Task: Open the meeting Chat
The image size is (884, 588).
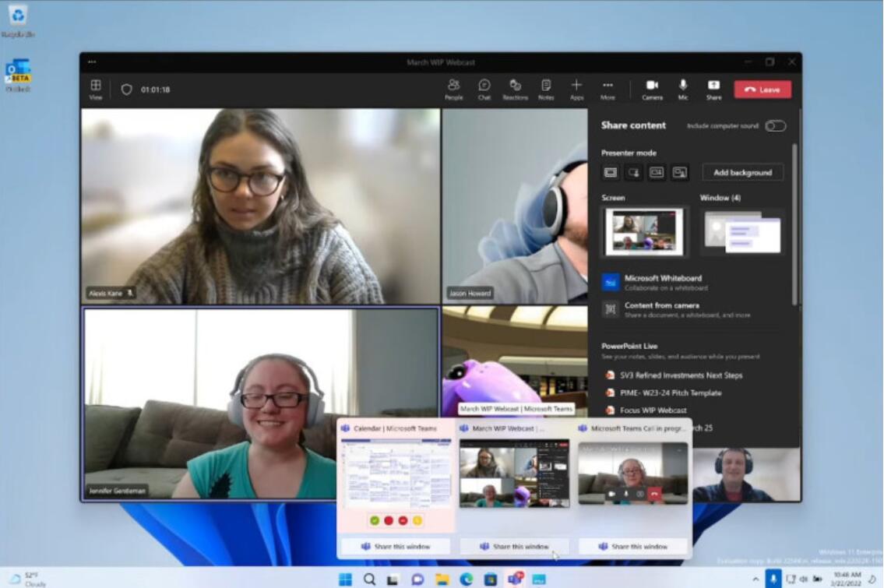Action: coord(484,89)
